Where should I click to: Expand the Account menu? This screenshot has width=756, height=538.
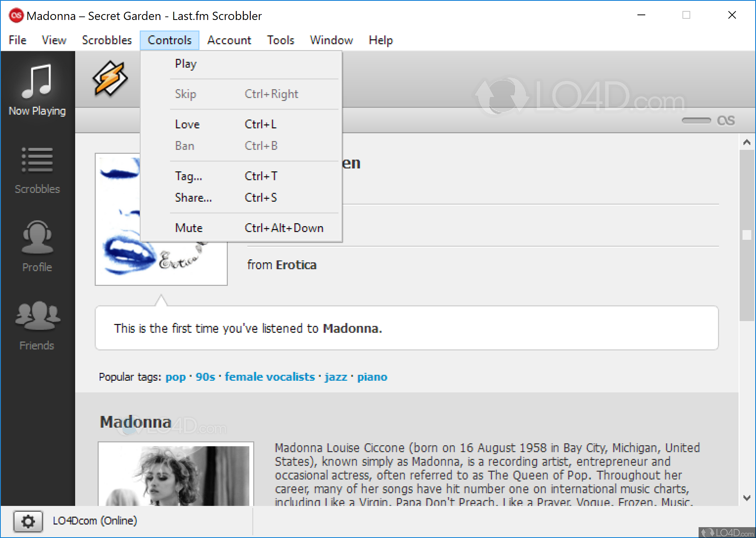[x=229, y=40]
